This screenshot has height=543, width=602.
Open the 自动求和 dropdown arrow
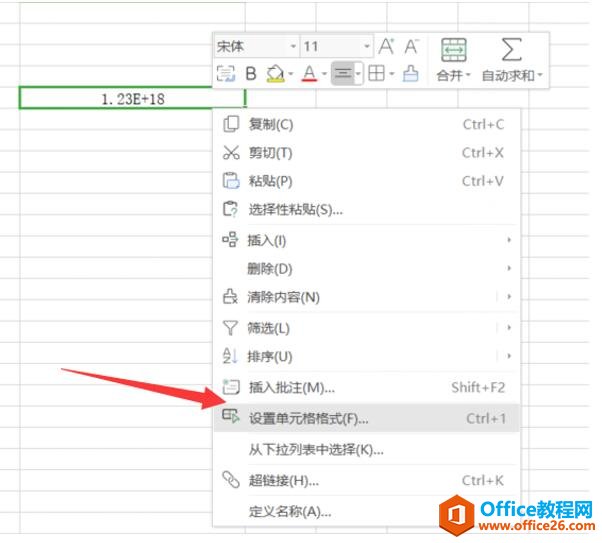540,75
